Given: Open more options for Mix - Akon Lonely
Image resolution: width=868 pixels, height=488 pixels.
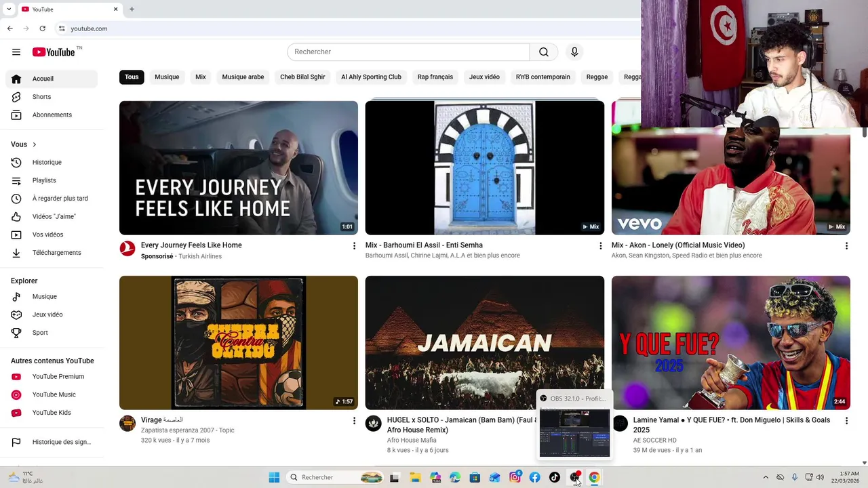Looking at the screenshot, I should click(x=846, y=246).
